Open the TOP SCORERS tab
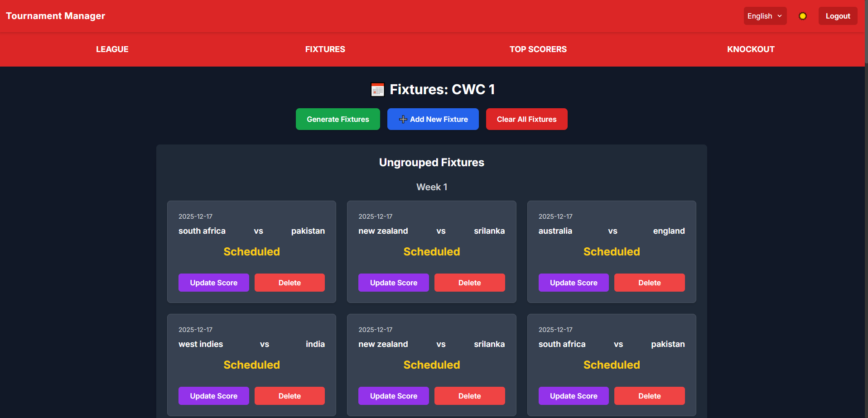The image size is (868, 418). 538,49
